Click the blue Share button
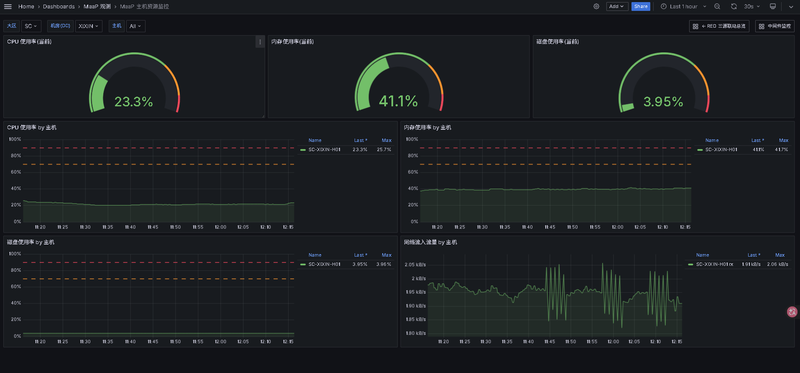800x373 pixels. click(640, 7)
